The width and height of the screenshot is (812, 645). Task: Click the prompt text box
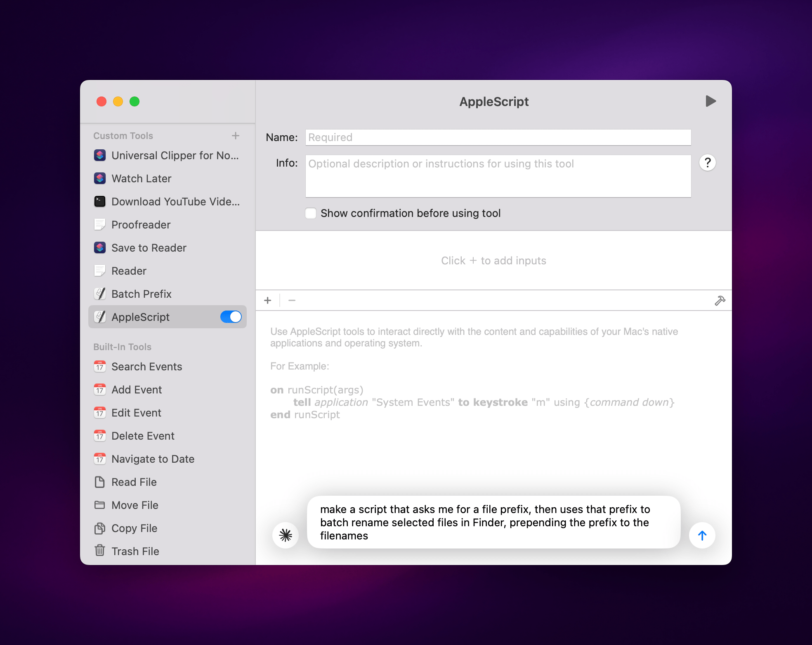[x=493, y=522]
